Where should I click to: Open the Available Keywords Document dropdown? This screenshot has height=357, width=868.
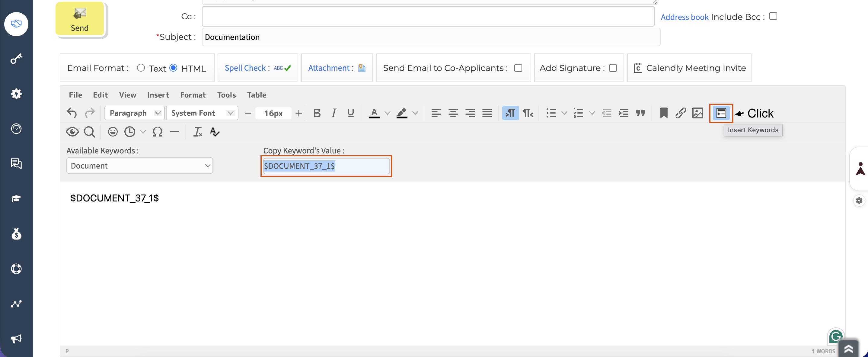point(139,166)
